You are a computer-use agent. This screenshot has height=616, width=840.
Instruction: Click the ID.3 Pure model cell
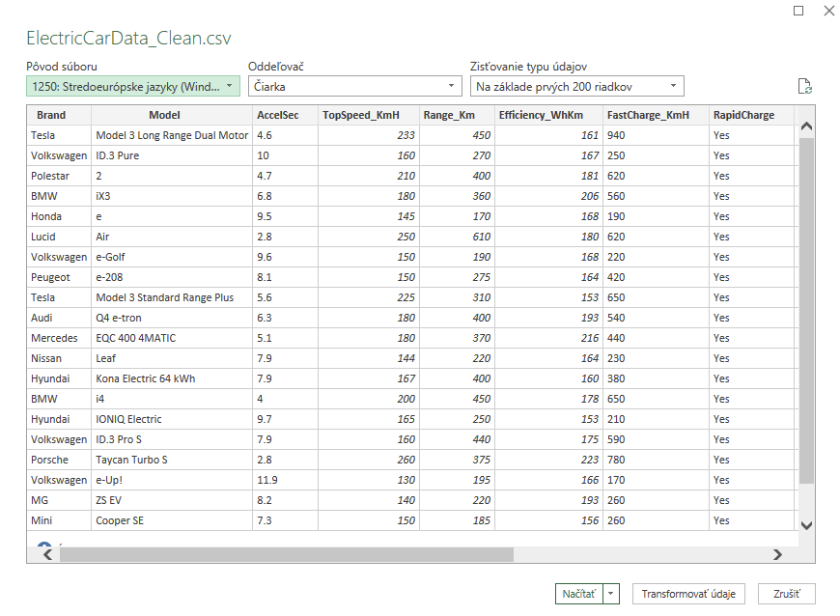[x=172, y=155]
